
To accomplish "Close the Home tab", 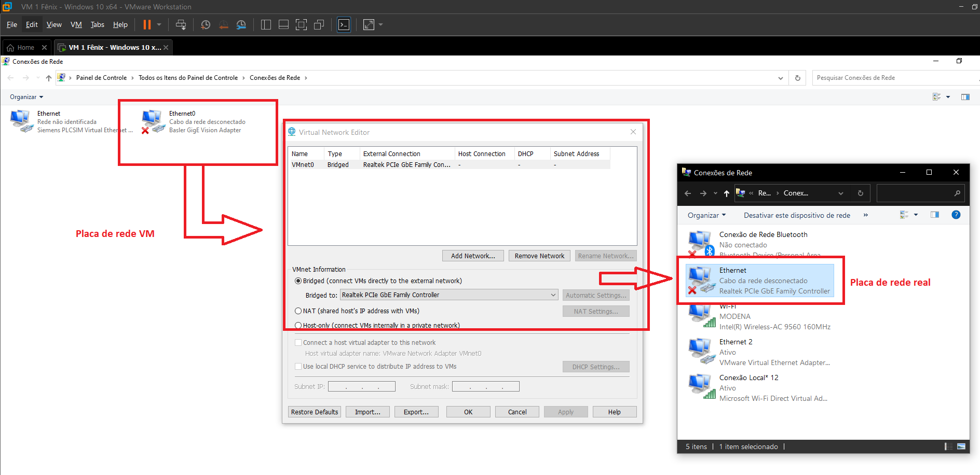I will click(44, 47).
